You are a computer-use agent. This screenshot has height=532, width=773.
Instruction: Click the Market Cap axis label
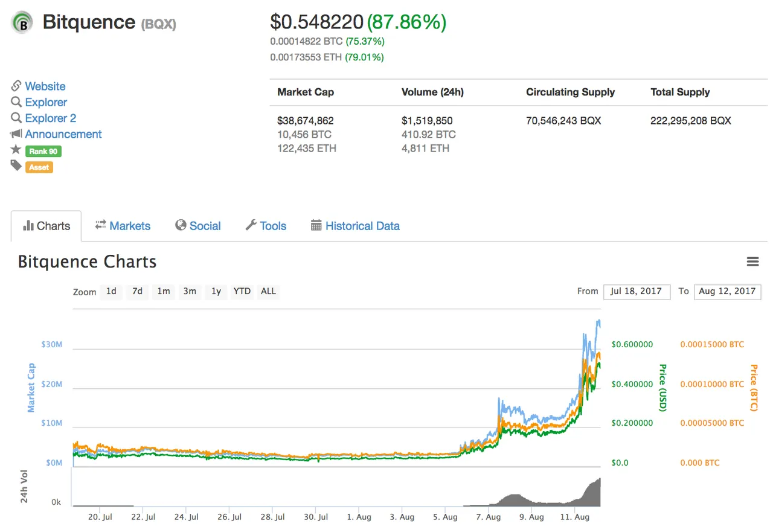click(x=31, y=388)
